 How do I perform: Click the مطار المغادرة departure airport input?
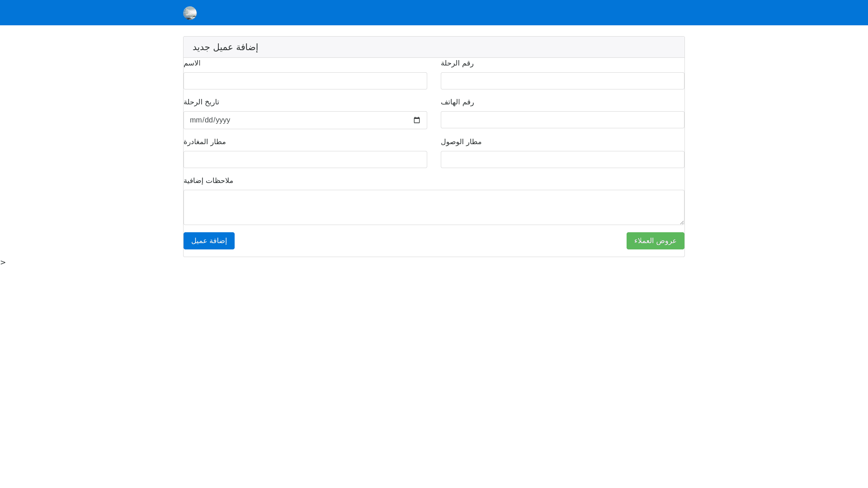(305, 160)
